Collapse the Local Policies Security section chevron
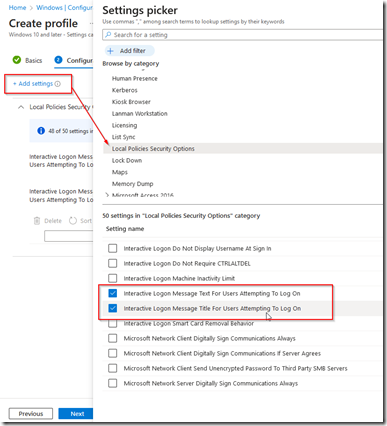The image size is (387, 426). pos(21,107)
